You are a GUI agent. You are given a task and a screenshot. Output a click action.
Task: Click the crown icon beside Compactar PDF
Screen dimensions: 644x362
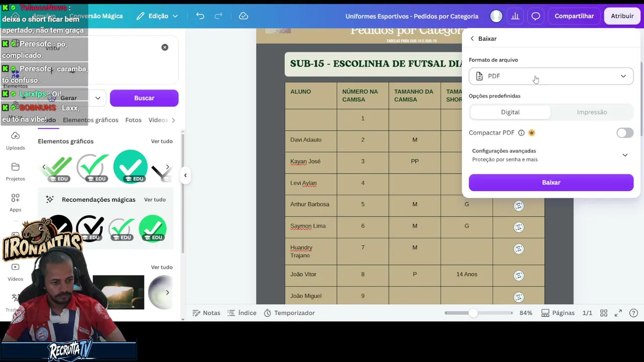532,133
